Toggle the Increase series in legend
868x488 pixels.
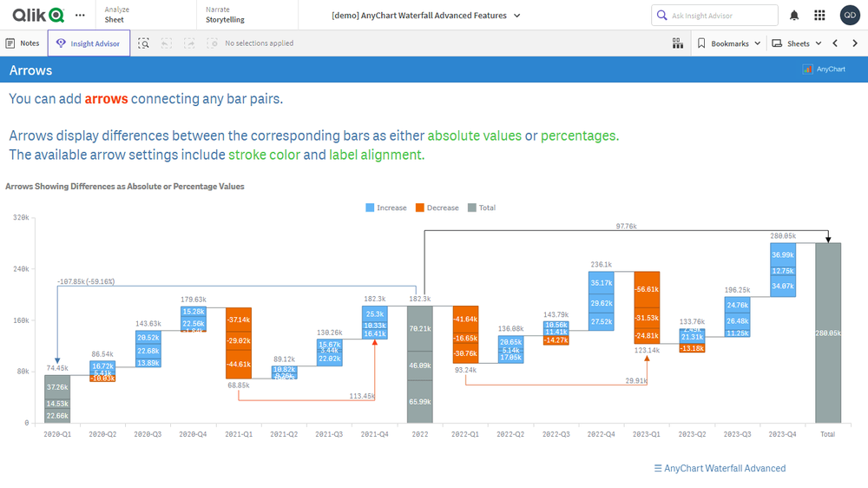(x=386, y=208)
